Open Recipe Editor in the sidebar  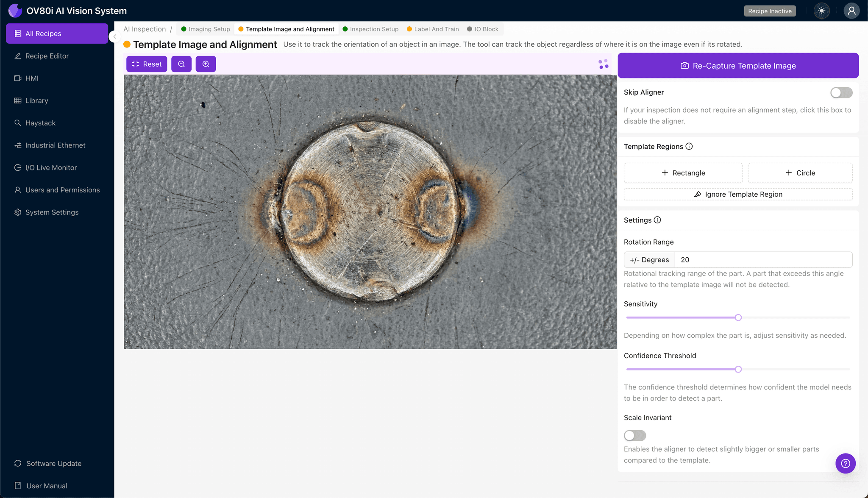pos(57,56)
